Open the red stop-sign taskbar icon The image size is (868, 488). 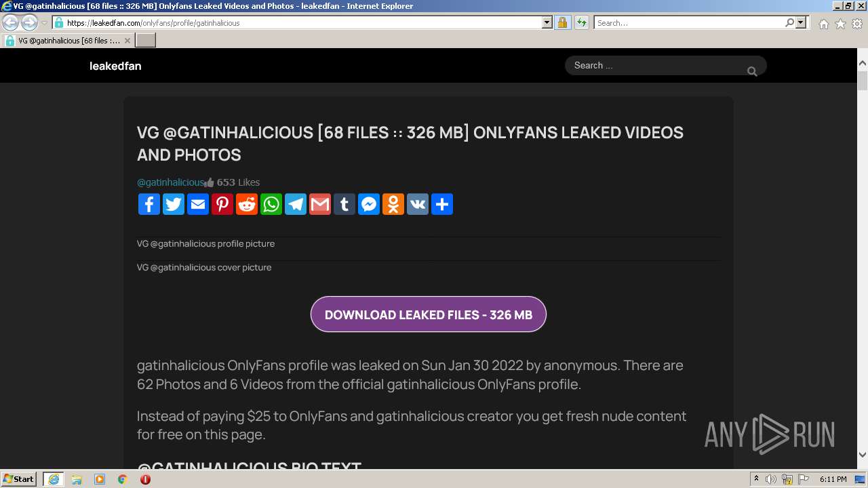(x=145, y=479)
